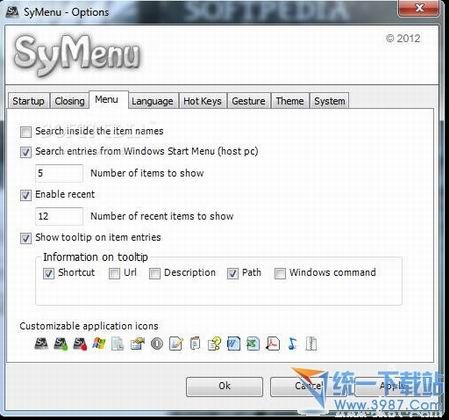Select the help question mark icon
This screenshot has height=420, width=449.
(x=214, y=344)
